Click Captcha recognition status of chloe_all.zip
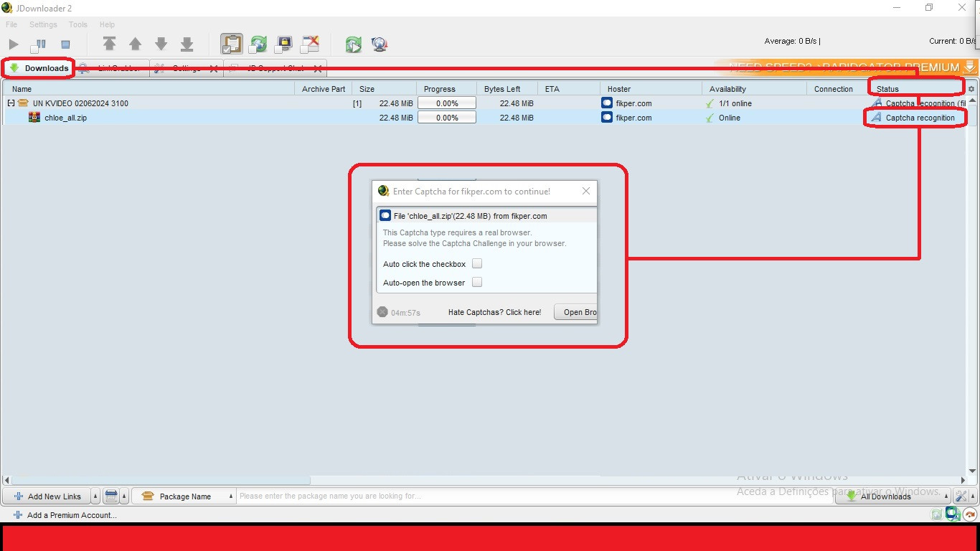 pyautogui.click(x=920, y=118)
